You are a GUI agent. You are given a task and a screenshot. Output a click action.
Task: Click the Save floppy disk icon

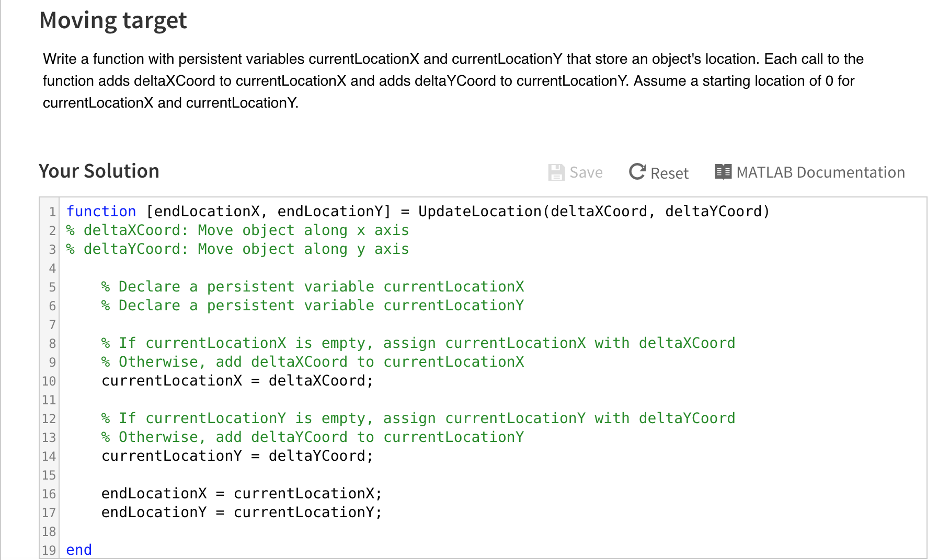pyautogui.click(x=556, y=172)
